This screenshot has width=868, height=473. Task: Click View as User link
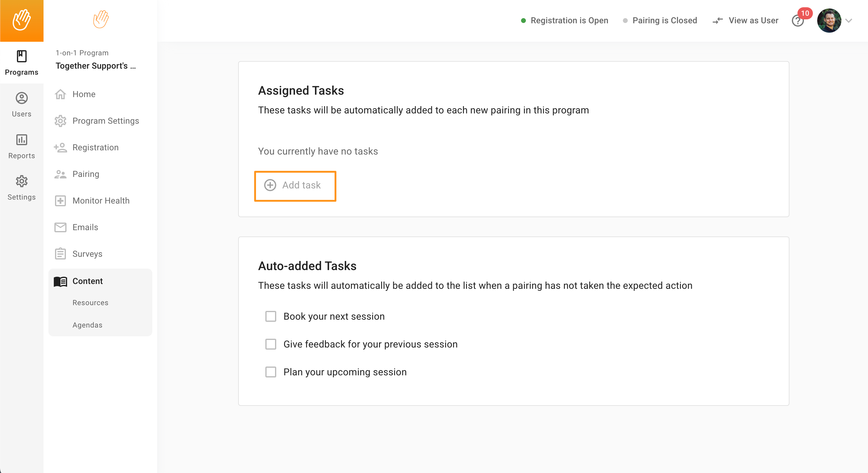click(753, 21)
